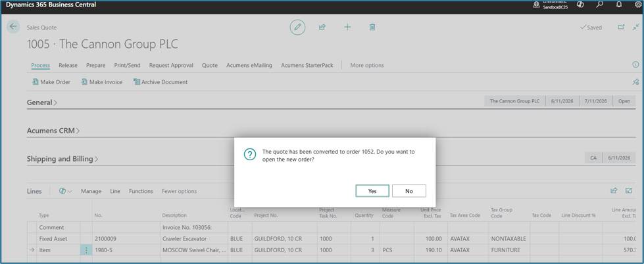Click the Dynamics 365 Business Central title
The height and width of the screenshot is (264, 644).
[51, 5]
